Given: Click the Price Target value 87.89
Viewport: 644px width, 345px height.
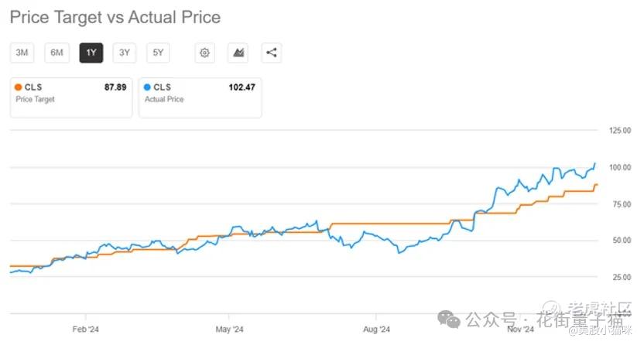Looking at the screenshot, I should [x=115, y=87].
